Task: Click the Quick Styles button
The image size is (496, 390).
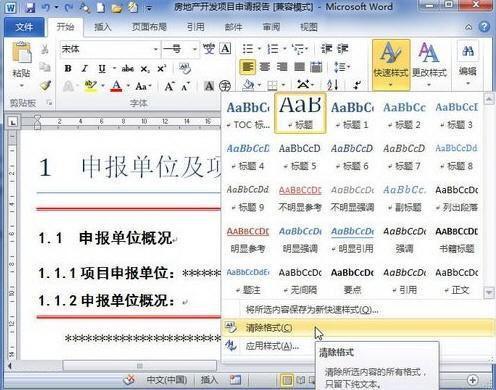Action: [391, 65]
